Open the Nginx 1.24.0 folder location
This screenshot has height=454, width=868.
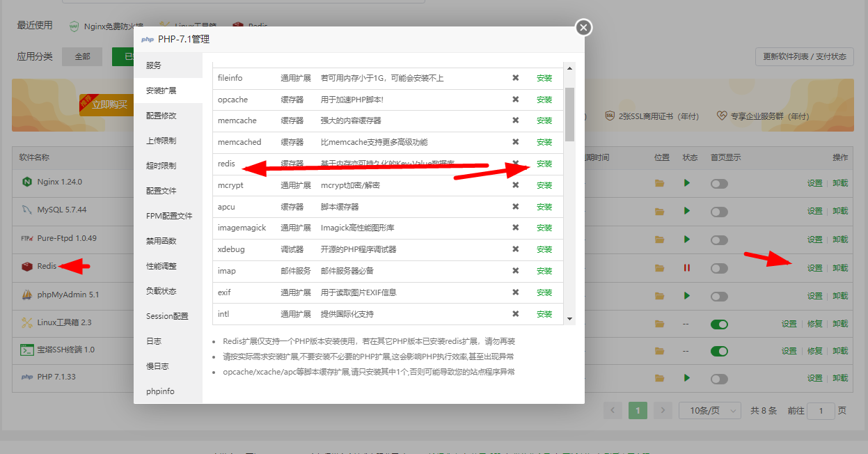659,183
